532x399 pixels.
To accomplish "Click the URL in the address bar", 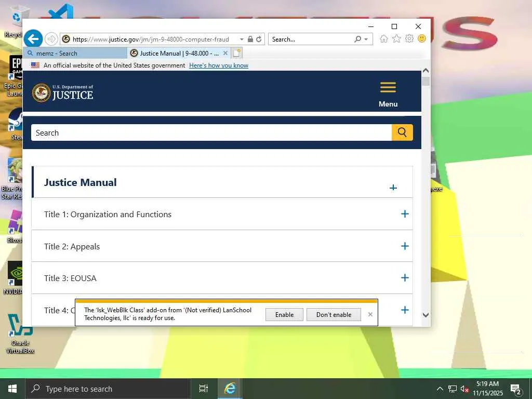I will tap(151, 39).
